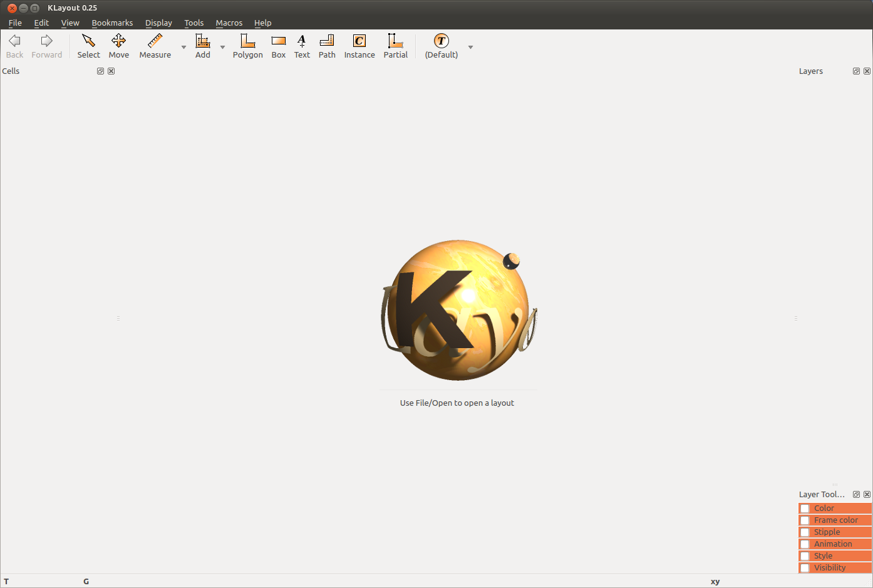Select the Polygon drawing tool

click(247, 46)
